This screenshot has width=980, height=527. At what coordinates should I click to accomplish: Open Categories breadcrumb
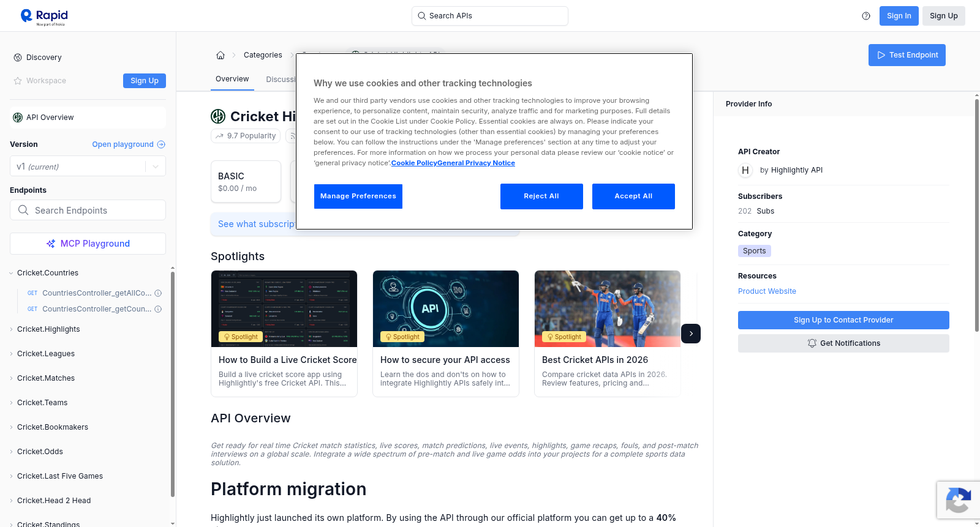263,55
